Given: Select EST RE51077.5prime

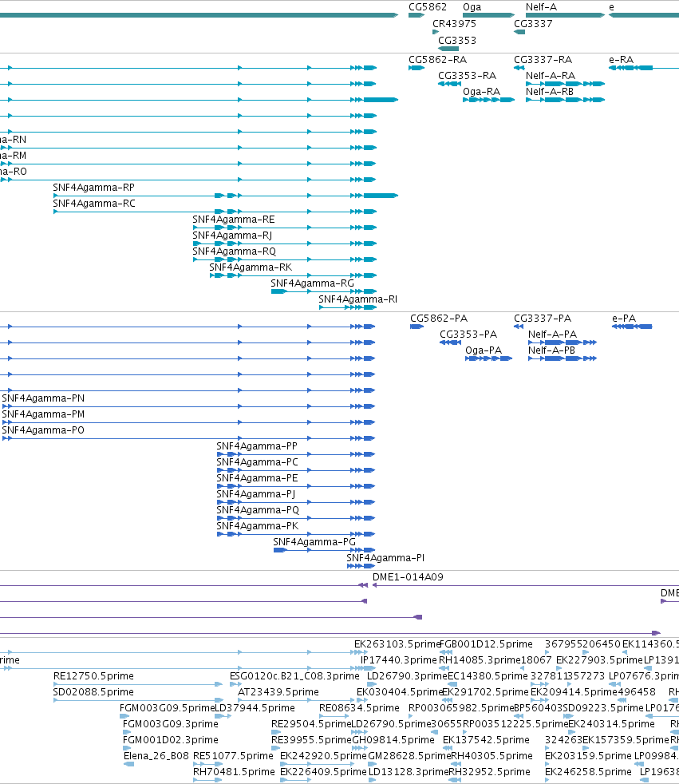Looking at the screenshot, I should click(x=233, y=757).
